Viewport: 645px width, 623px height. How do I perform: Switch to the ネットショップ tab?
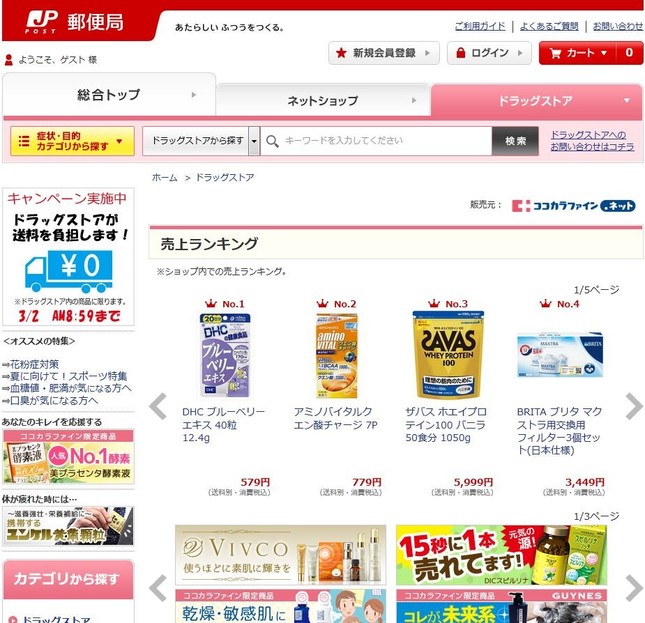tap(323, 100)
